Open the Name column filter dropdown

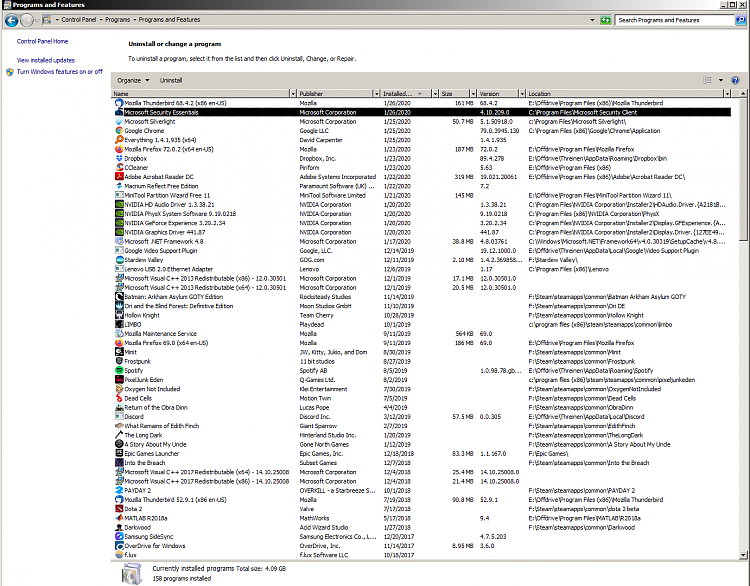tap(293, 94)
